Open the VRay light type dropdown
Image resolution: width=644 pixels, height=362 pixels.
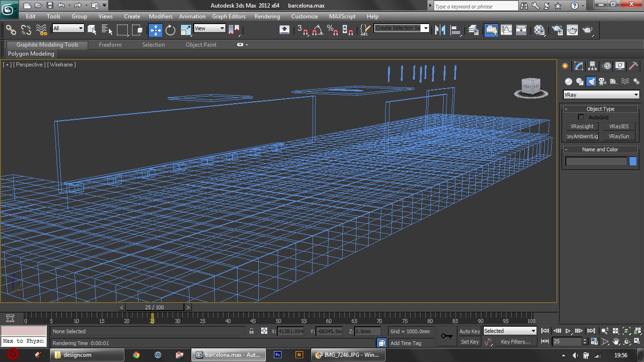pyautogui.click(x=601, y=94)
